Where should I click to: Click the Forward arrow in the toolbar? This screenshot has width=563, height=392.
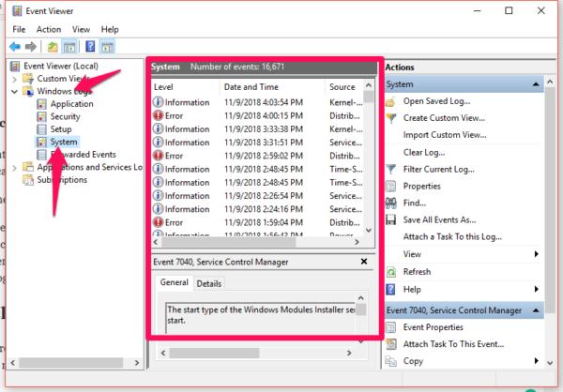point(32,46)
